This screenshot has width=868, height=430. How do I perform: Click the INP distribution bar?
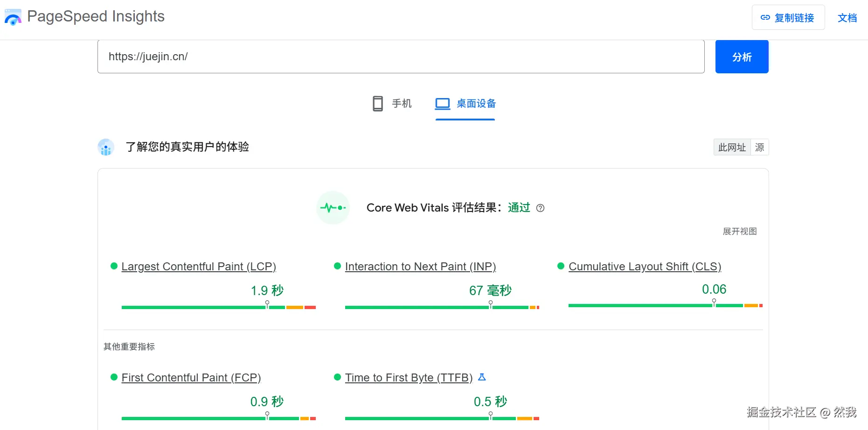pos(442,307)
